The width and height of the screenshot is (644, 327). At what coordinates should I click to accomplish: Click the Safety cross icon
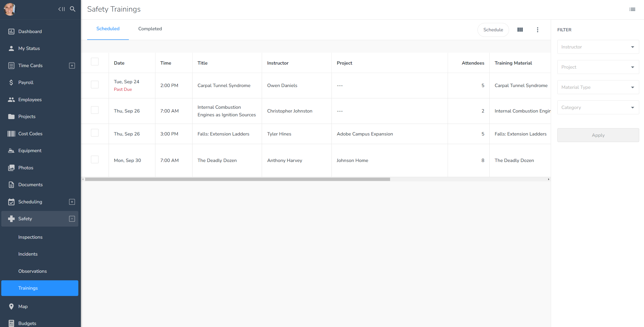pos(11,219)
